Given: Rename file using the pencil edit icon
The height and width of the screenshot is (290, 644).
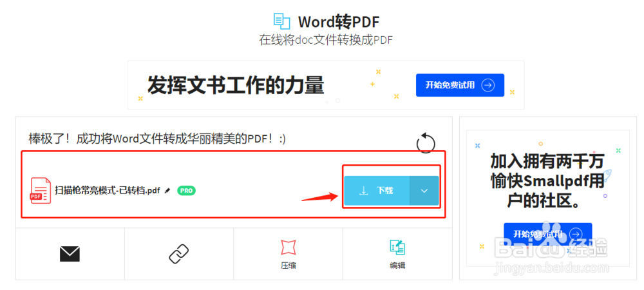Looking at the screenshot, I should [167, 191].
